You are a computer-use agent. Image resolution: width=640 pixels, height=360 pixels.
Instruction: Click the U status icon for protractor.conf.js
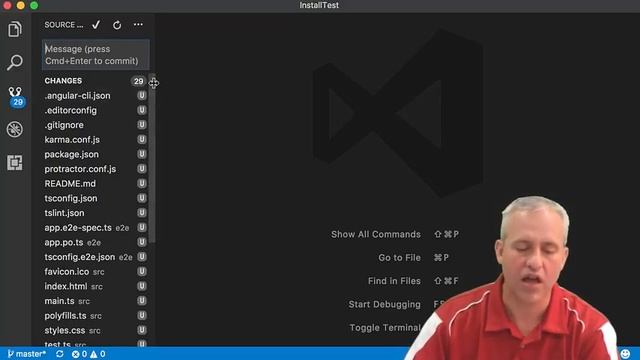coord(142,169)
